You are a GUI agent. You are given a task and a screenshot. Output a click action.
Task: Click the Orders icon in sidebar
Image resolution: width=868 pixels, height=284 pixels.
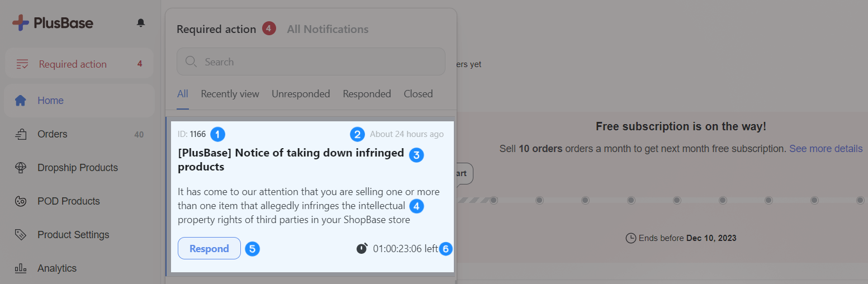coord(21,134)
